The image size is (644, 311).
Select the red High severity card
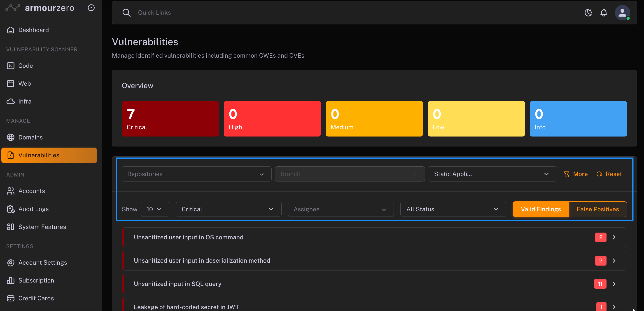tap(272, 119)
